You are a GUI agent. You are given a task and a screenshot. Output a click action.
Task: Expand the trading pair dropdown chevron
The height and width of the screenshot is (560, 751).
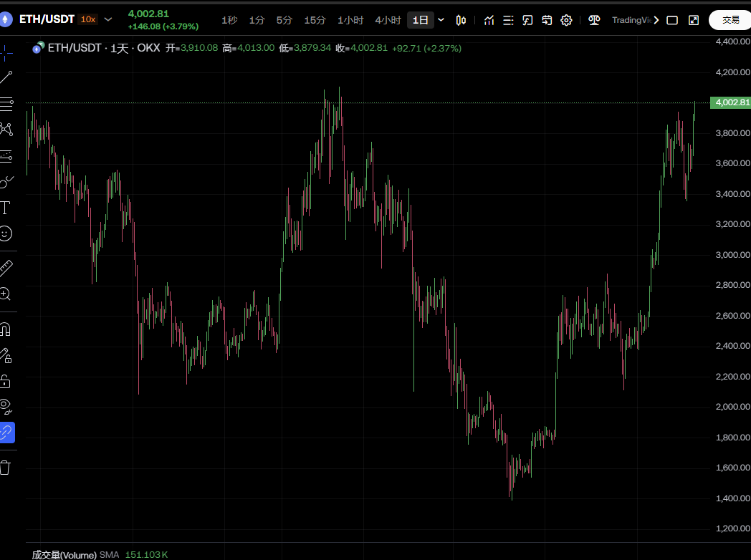click(108, 19)
